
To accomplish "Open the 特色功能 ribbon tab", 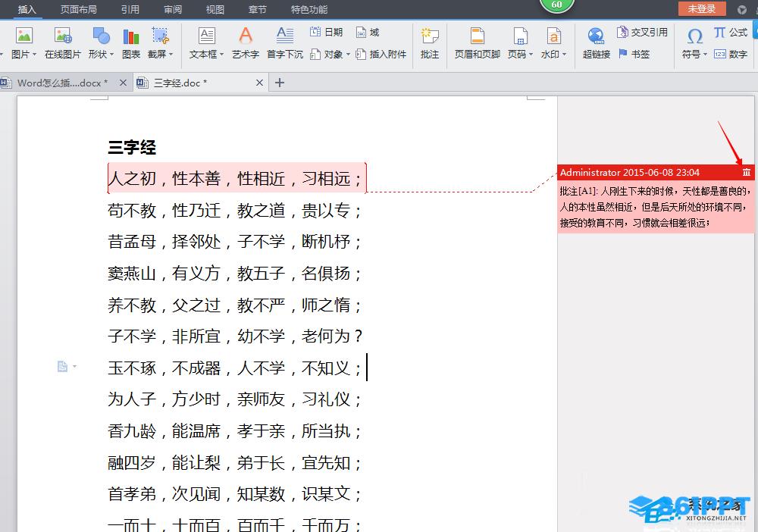I will click(309, 9).
